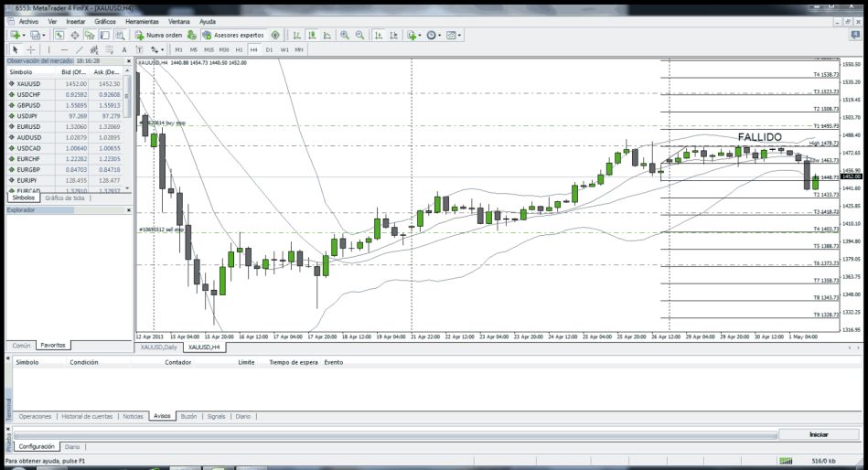The height and width of the screenshot is (470, 868).
Task: Open the new chart dropdown arrow
Action: [x=24, y=35]
